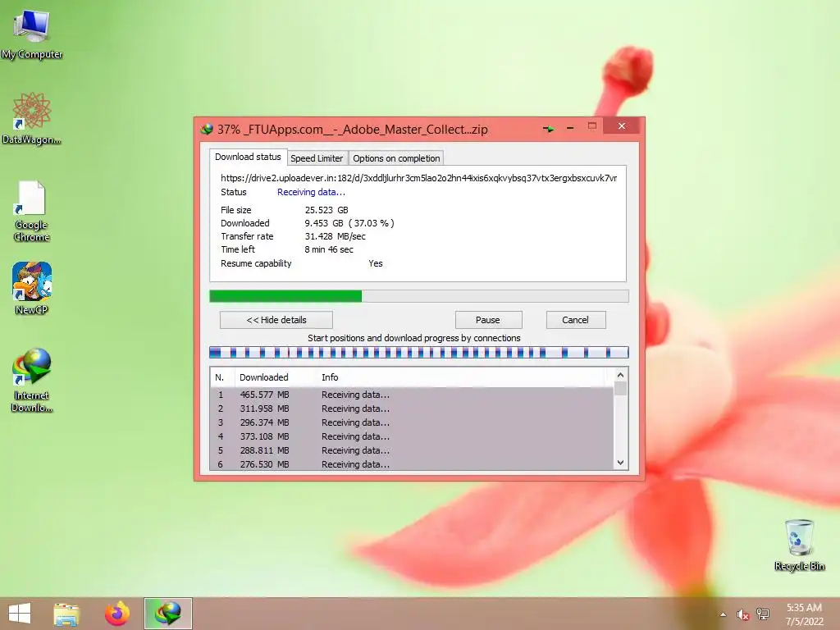Pause the download
840x630 pixels.
click(x=488, y=320)
